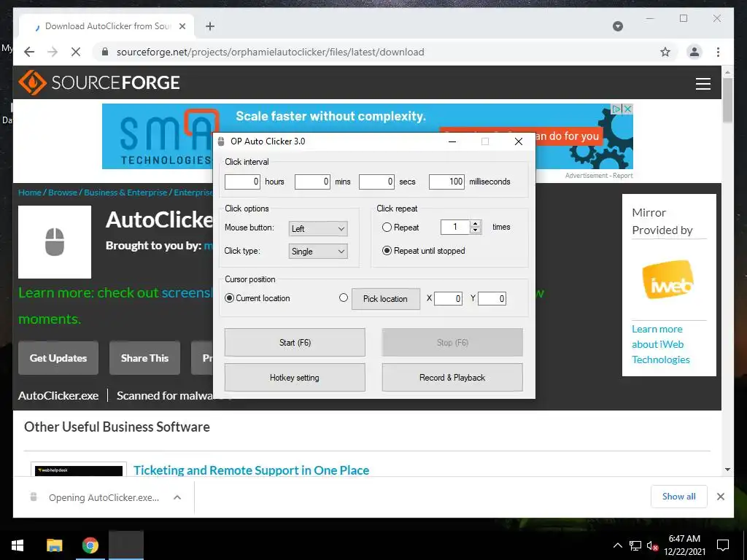Close the Download AutoClicker tab
Image resolution: width=747 pixels, height=560 pixels.
tap(182, 26)
